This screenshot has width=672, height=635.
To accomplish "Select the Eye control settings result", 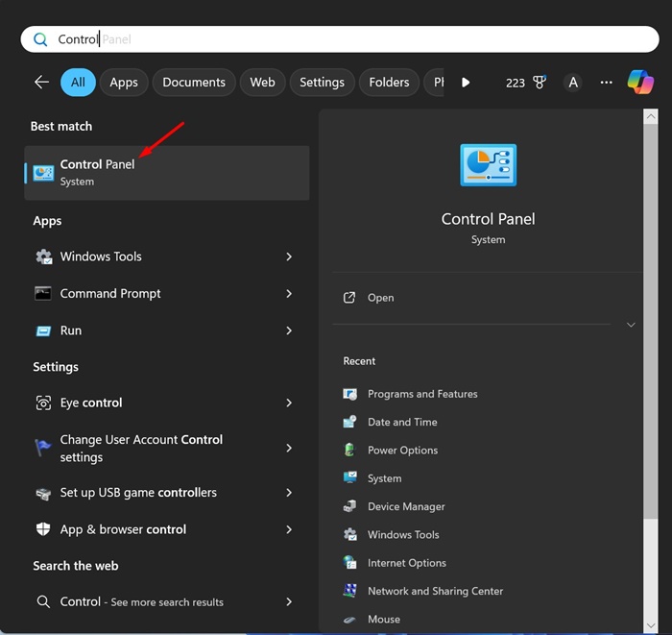I will click(167, 403).
